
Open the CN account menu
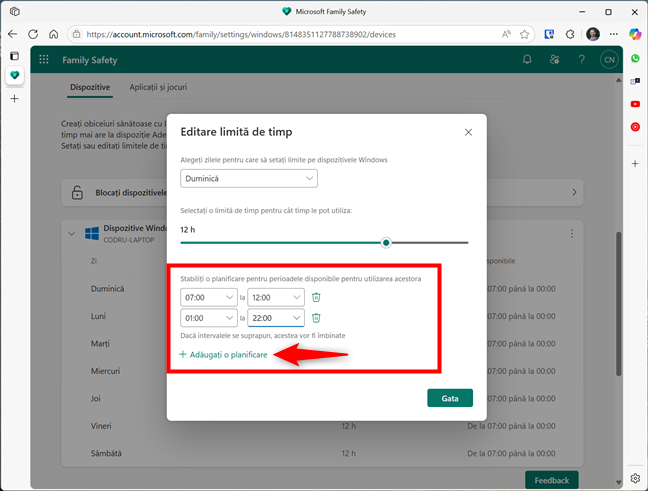(x=609, y=60)
